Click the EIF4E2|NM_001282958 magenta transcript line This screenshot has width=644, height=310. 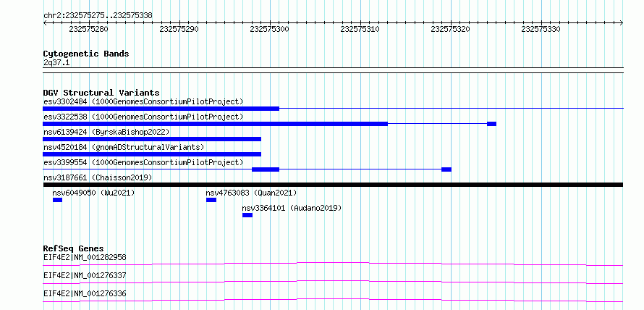tap(333, 264)
